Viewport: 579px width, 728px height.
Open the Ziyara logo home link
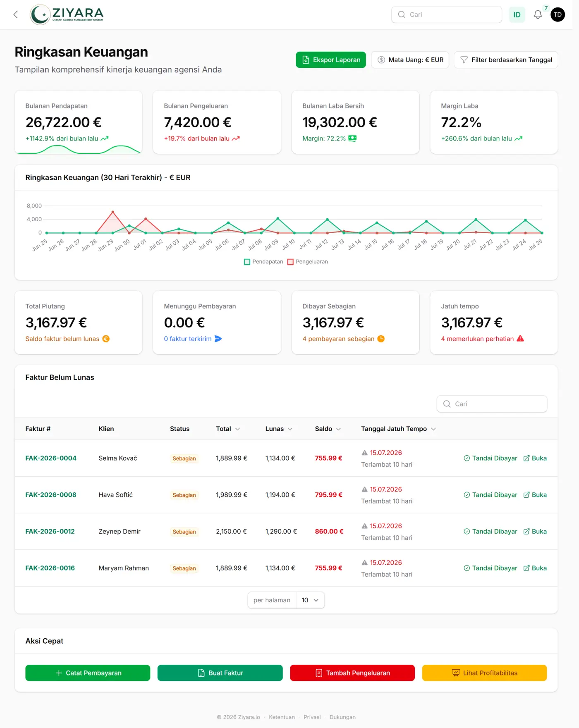point(67,14)
